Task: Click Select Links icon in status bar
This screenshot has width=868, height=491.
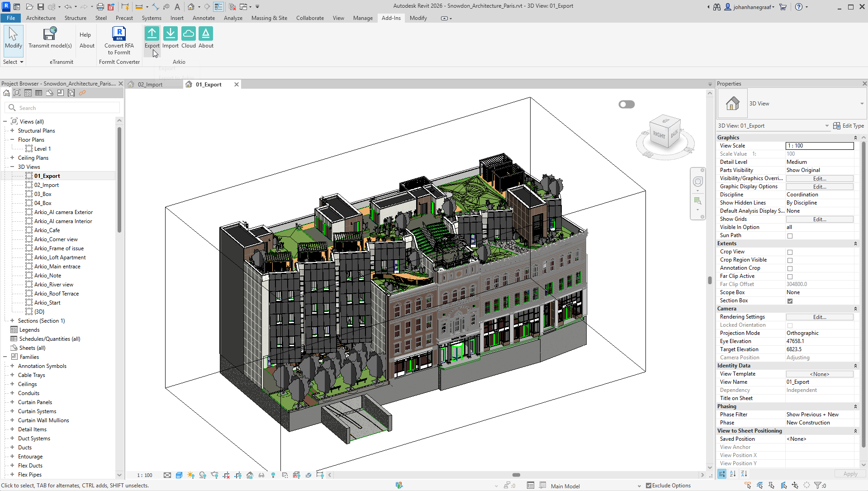Action: click(x=748, y=486)
